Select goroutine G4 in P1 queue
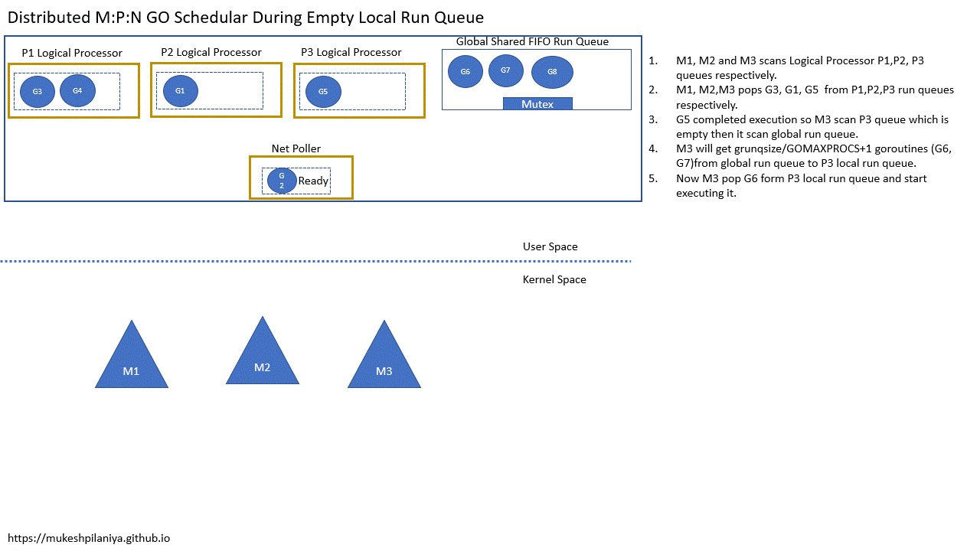This screenshot has height=551, width=980. coord(77,90)
